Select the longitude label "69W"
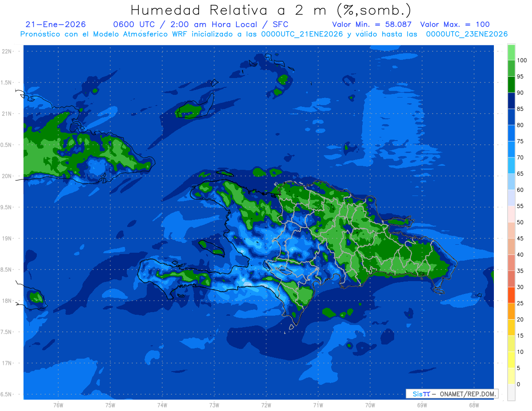 pyautogui.click(x=422, y=405)
